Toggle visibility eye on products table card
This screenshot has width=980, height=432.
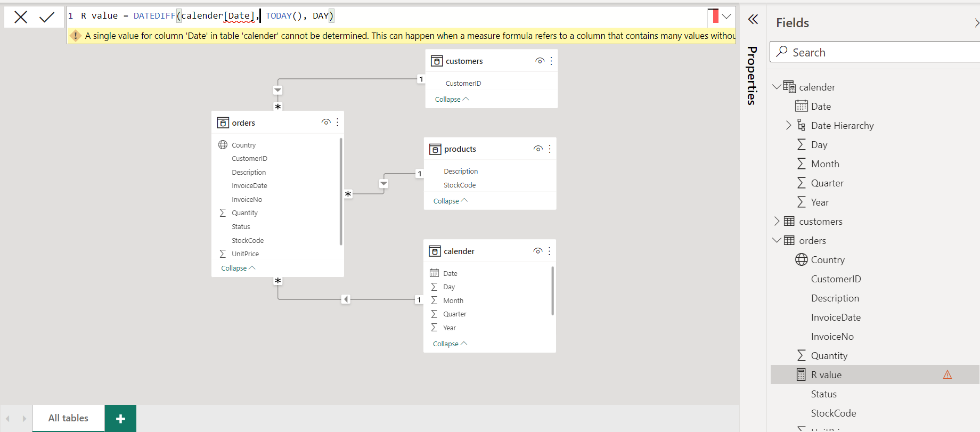click(x=538, y=149)
